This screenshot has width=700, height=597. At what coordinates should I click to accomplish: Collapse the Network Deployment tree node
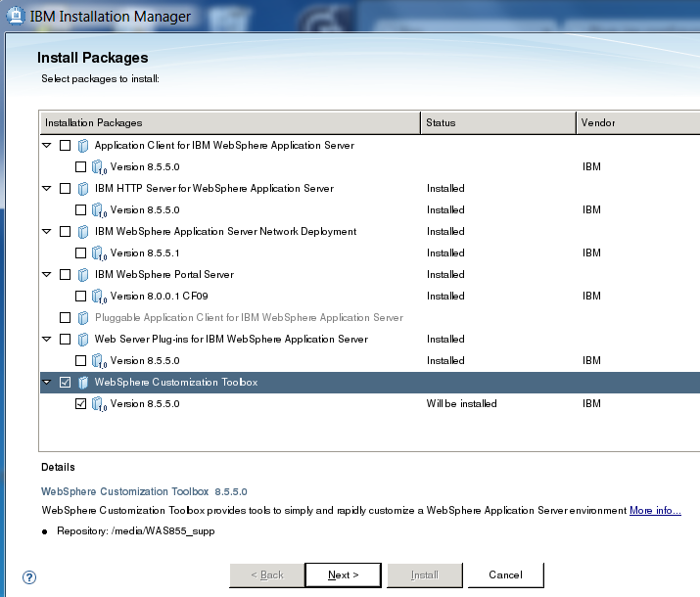(46, 231)
